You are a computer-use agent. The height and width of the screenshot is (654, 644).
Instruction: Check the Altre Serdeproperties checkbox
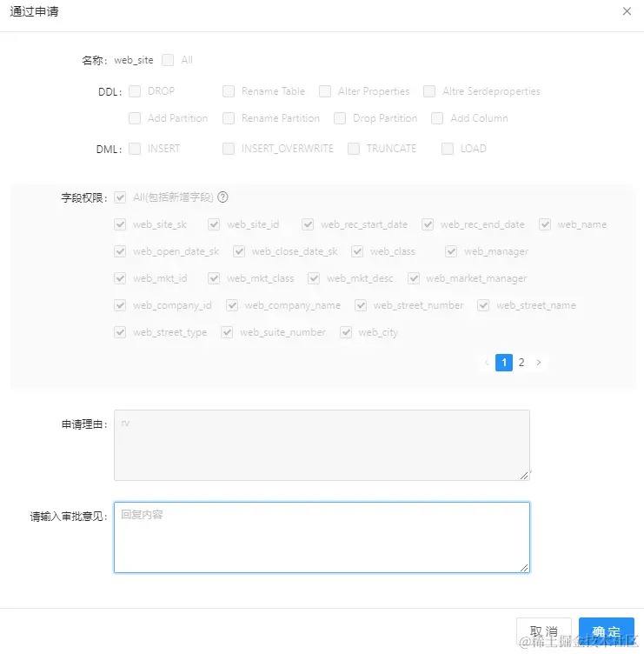429,91
